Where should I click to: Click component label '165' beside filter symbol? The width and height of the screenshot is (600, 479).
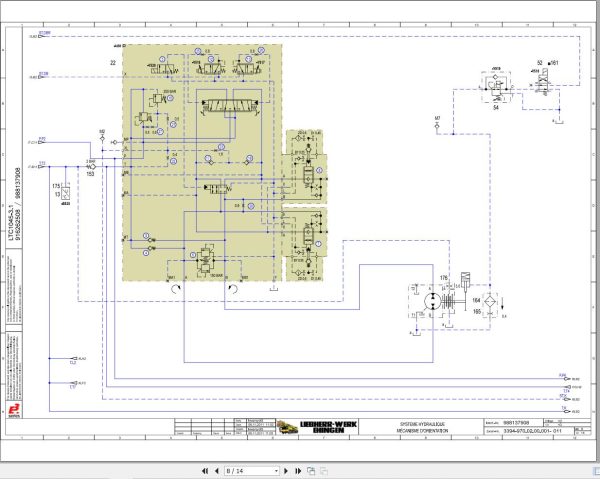coord(476,312)
